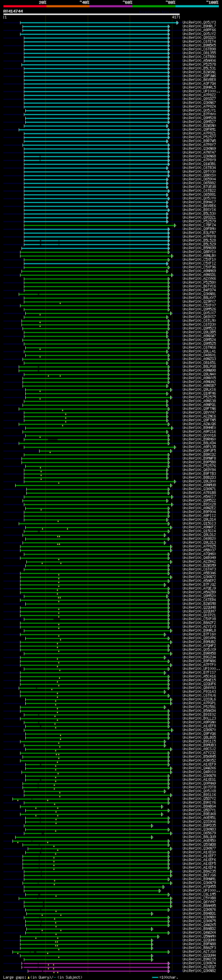
Task: Select the UniRef100_Q9LD00 label
Action: pyautogui.click(x=199, y=481)
